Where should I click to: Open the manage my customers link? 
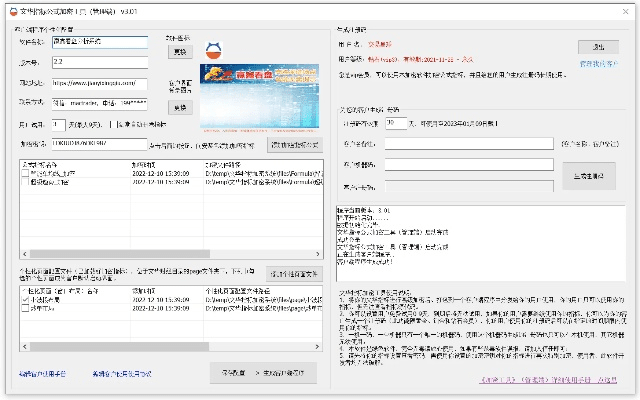click(x=599, y=64)
